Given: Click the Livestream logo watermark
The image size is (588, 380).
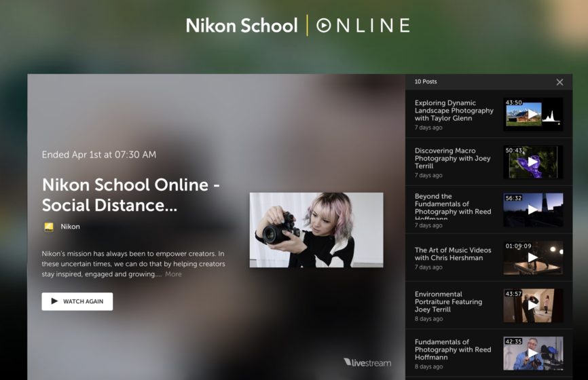Looking at the screenshot, I should [x=367, y=362].
